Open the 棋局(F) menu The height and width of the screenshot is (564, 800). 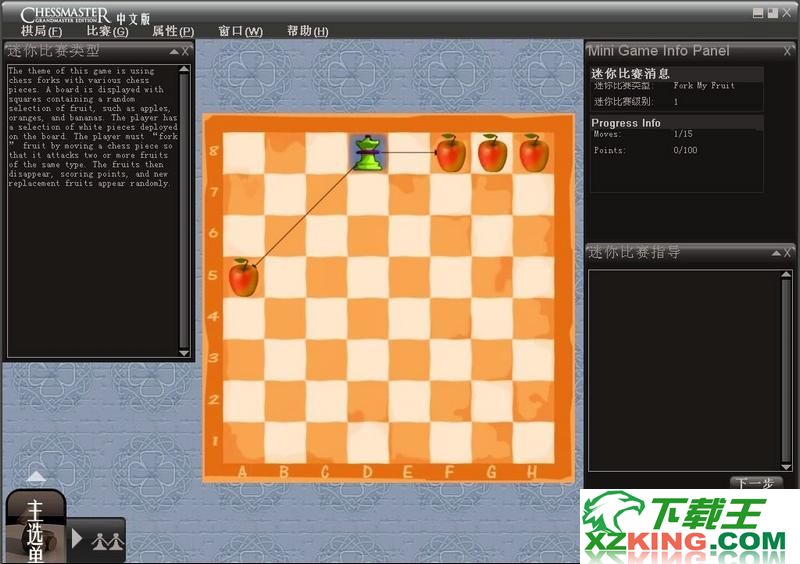(41, 31)
